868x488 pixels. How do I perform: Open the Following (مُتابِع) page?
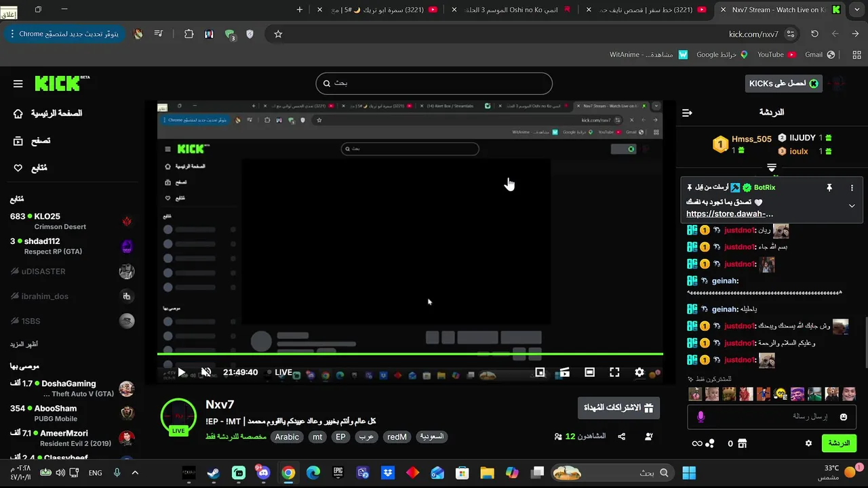point(31,168)
